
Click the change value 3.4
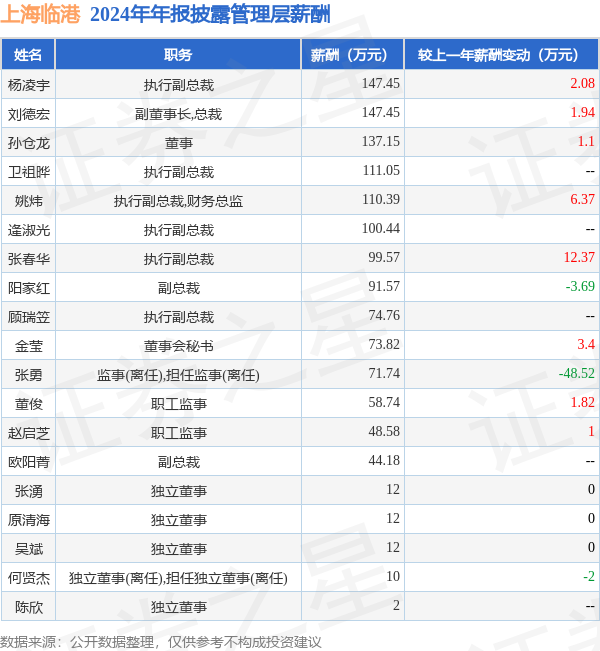pos(586,344)
